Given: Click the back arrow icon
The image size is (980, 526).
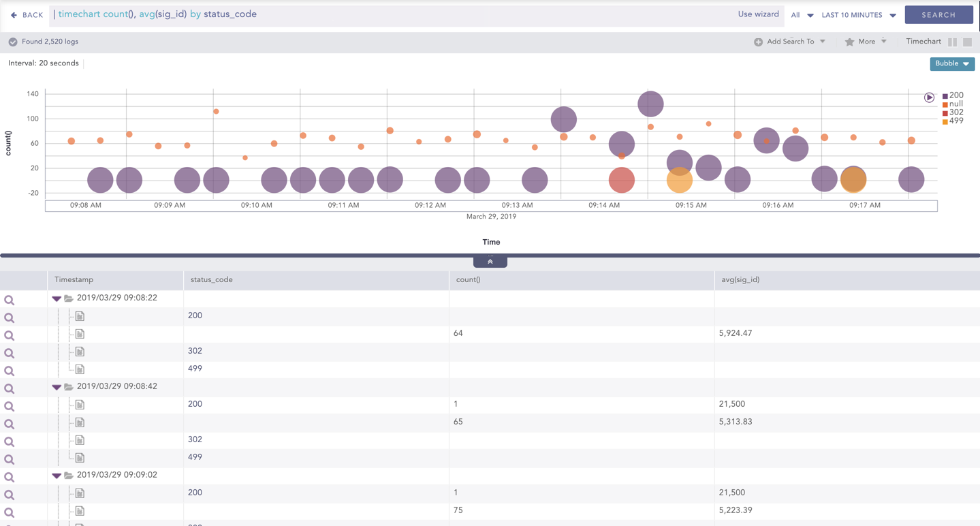Looking at the screenshot, I should click(14, 15).
